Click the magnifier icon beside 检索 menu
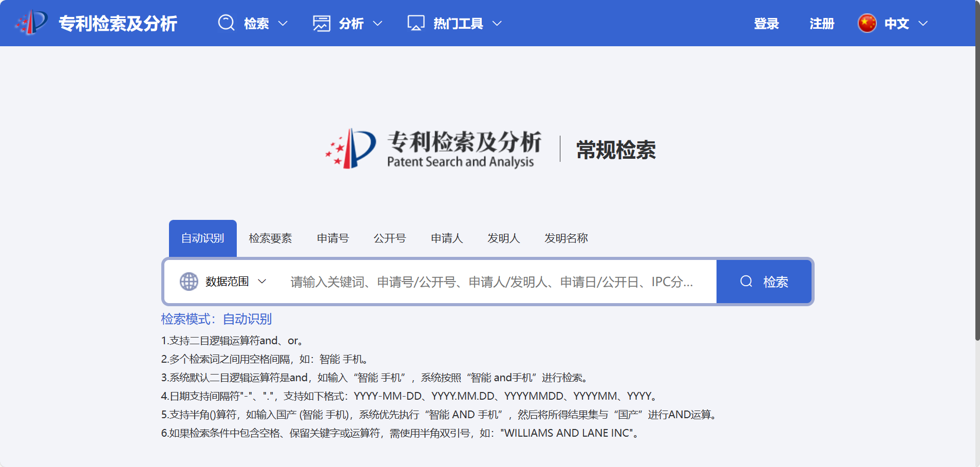 [226, 23]
